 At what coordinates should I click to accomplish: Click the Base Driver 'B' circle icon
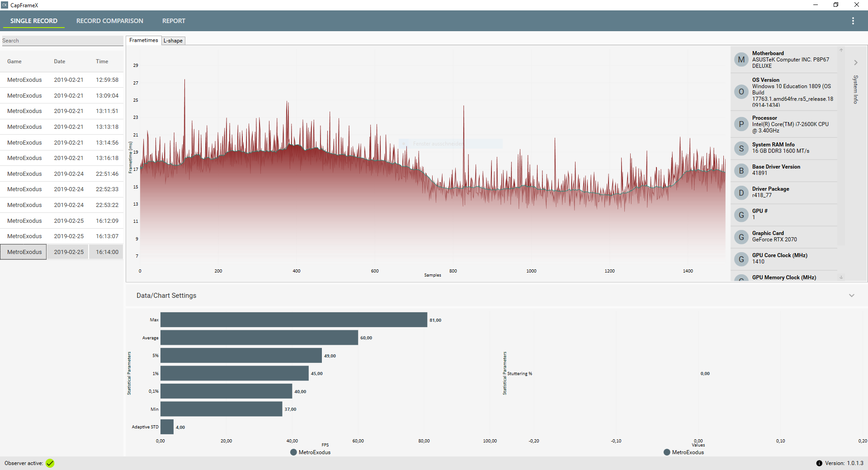point(741,171)
